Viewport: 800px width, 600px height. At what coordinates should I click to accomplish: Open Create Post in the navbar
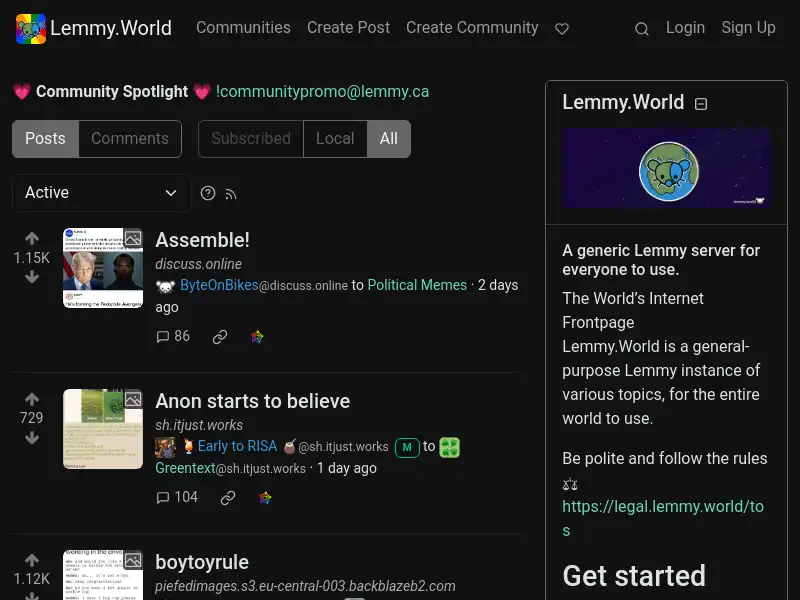tap(348, 28)
